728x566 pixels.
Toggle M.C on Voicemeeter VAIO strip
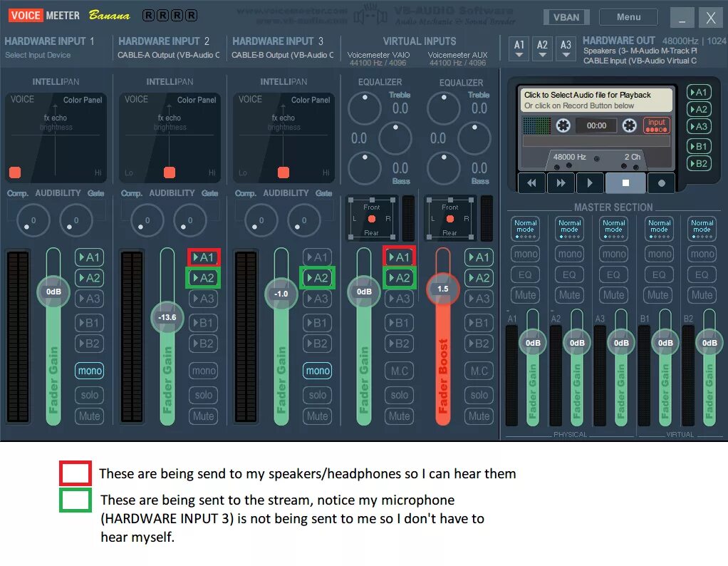(x=400, y=371)
